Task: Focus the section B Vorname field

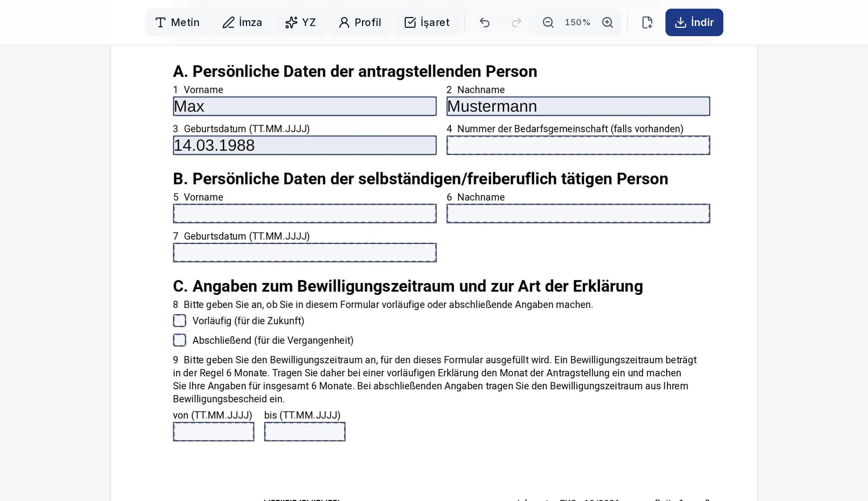Action: [305, 214]
